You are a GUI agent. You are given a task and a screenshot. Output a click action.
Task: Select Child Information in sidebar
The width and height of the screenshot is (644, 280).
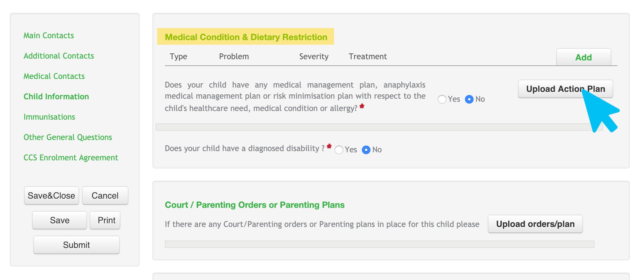coord(56,97)
